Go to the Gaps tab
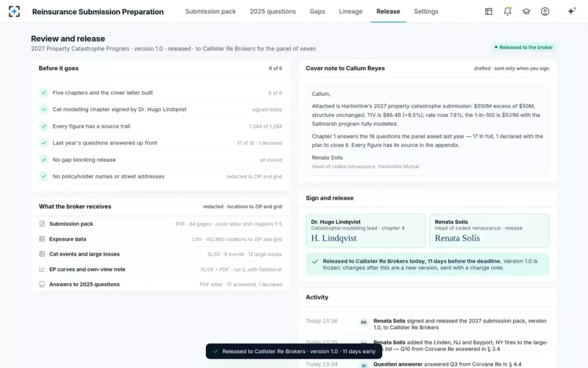588x368 pixels. coord(318,11)
